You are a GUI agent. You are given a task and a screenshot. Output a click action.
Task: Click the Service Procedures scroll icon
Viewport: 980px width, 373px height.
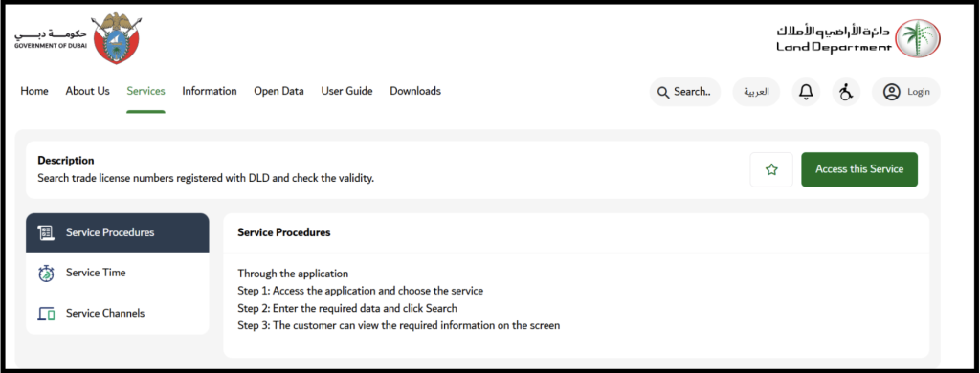click(x=46, y=233)
